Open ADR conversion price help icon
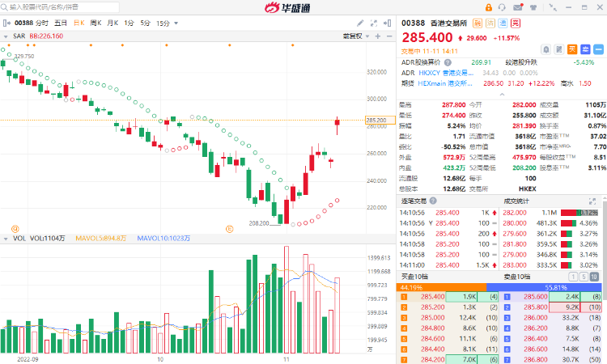This screenshot has height=364, width=607. (448, 62)
